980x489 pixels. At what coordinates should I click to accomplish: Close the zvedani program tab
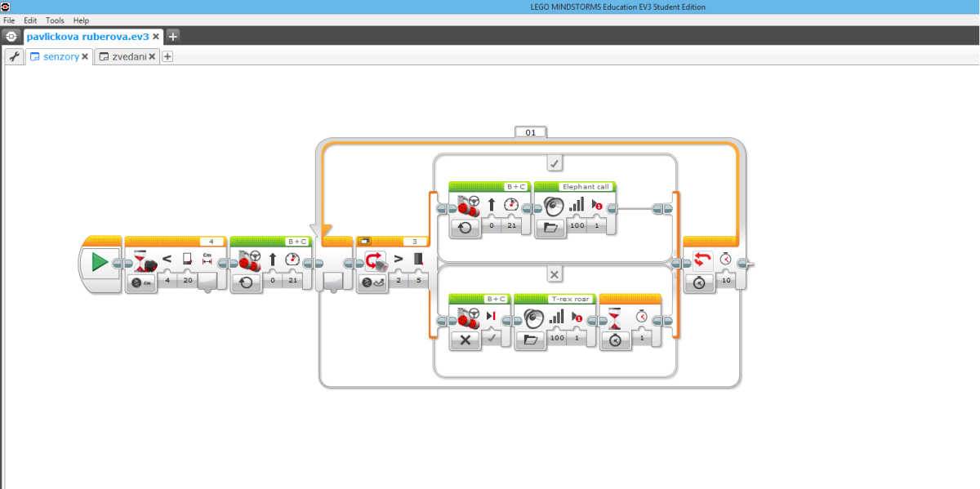152,57
